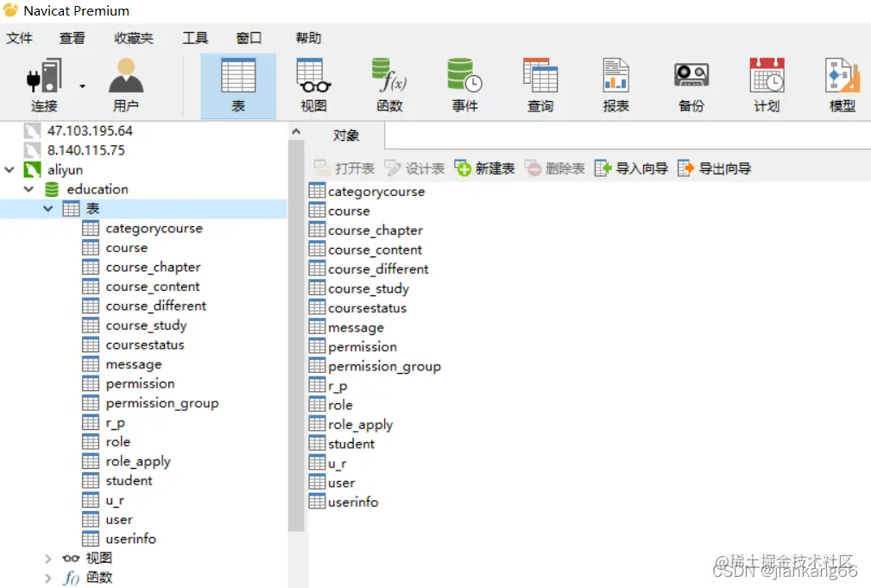871x588 pixels.
Task: Click the 视图 glasses icon in the tree
Action: click(71, 558)
